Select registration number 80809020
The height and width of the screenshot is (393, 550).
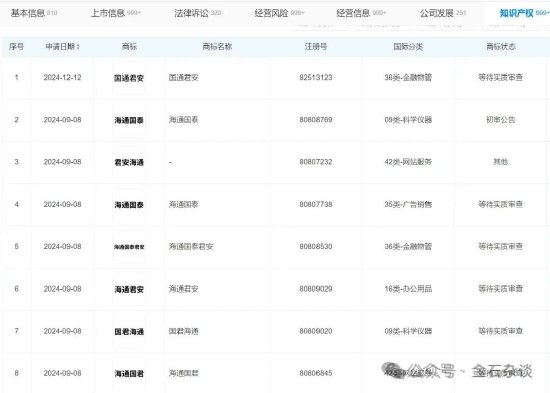pos(316,331)
